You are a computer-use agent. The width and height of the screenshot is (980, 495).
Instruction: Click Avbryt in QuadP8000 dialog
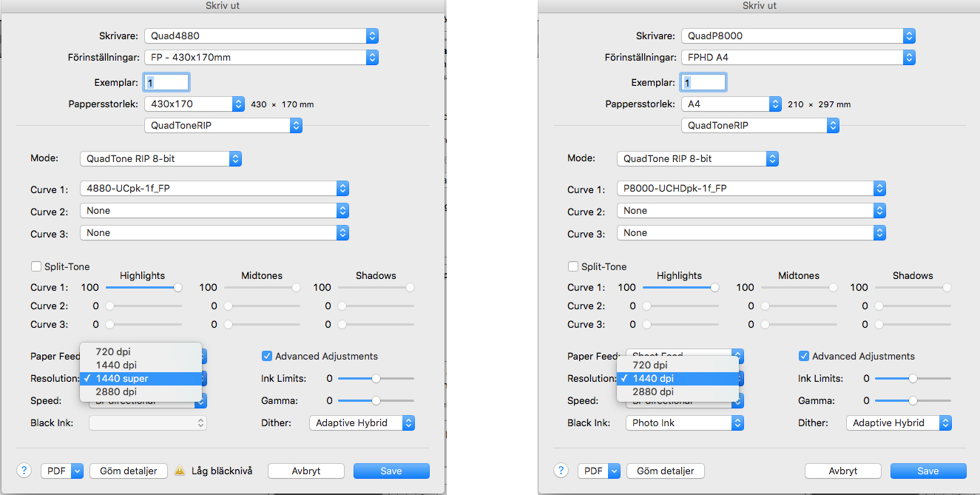pos(843,471)
